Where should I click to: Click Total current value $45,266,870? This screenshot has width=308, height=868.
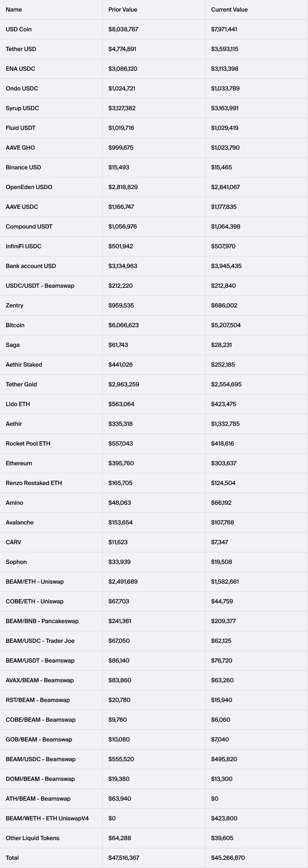click(228, 858)
